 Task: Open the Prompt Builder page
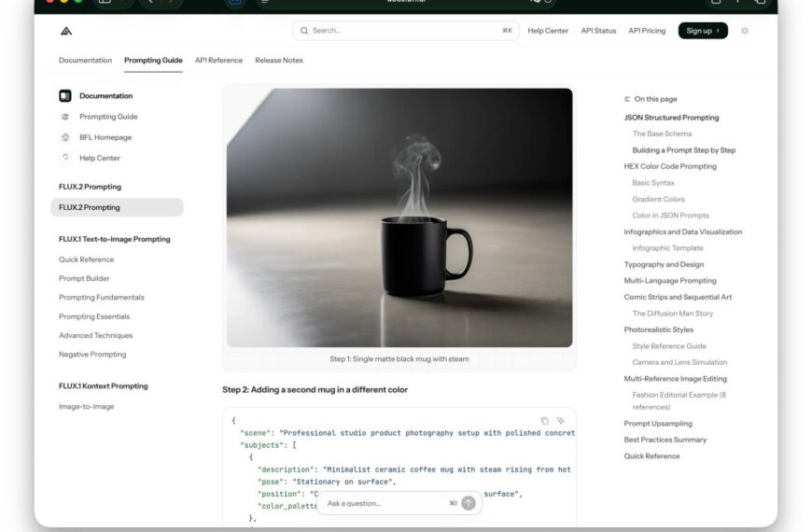pos(84,278)
